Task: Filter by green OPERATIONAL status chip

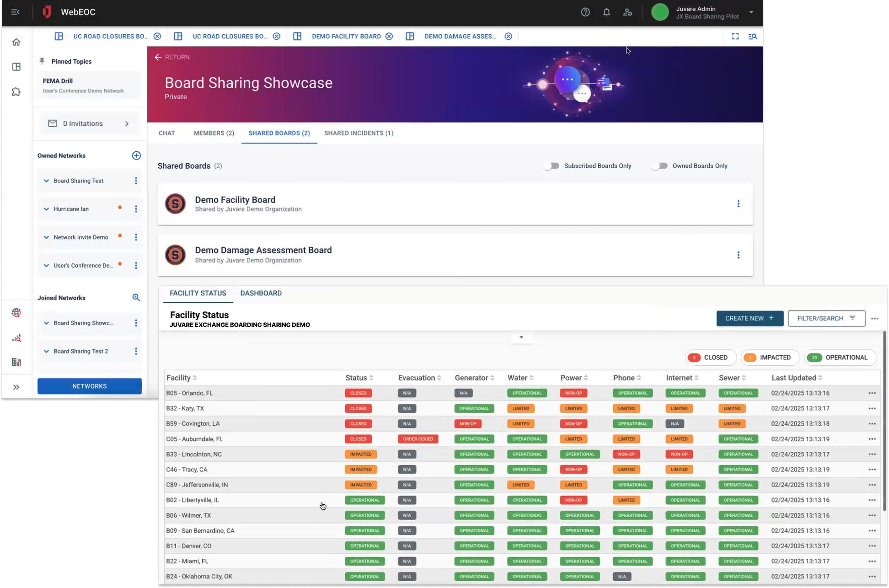Action: click(x=841, y=358)
